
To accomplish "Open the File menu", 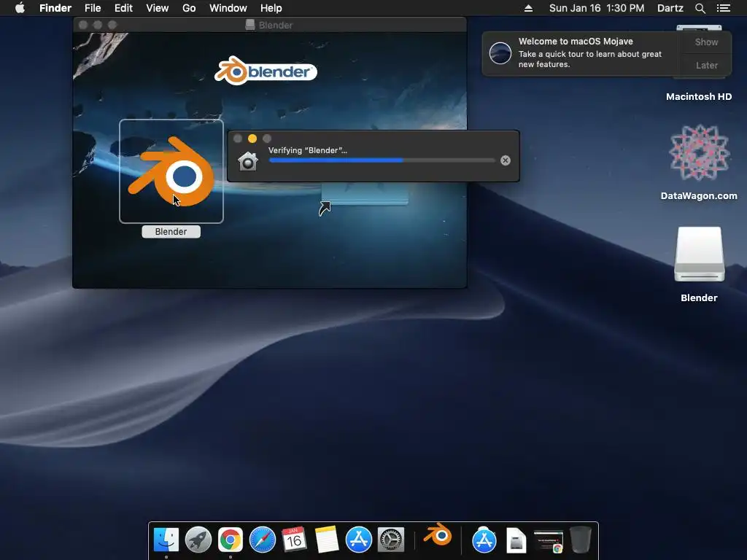I will point(93,8).
